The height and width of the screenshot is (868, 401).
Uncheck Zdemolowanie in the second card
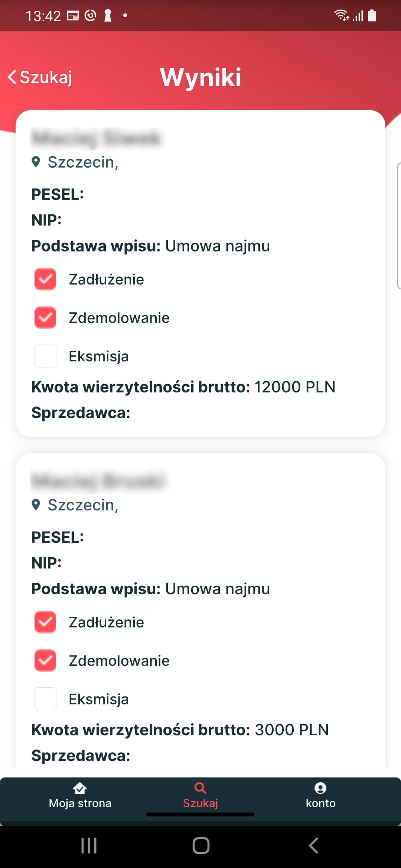pyautogui.click(x=45, y=661)
